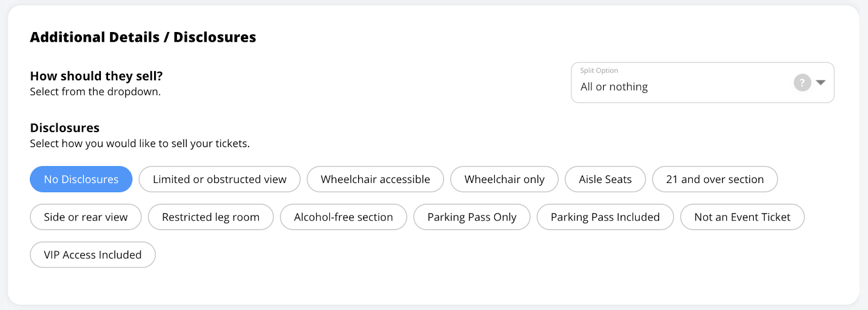The height and width of the screenshot is (310, 868).
Task: Choose Parking Pass Included disclosure
Action: tap(605, 217)
